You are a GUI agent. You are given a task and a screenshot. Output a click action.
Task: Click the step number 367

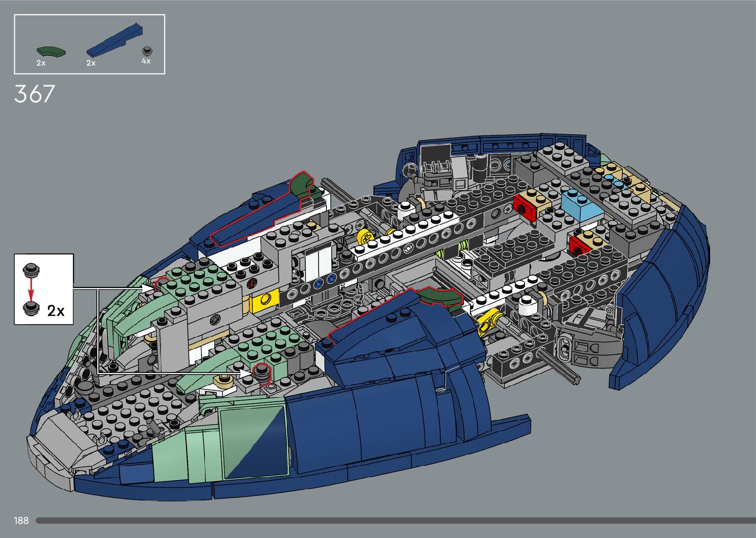(34, 94)
